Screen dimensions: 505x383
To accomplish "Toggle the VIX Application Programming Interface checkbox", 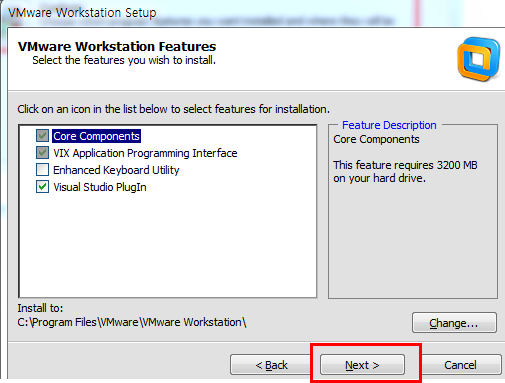I will coord(42,153).
